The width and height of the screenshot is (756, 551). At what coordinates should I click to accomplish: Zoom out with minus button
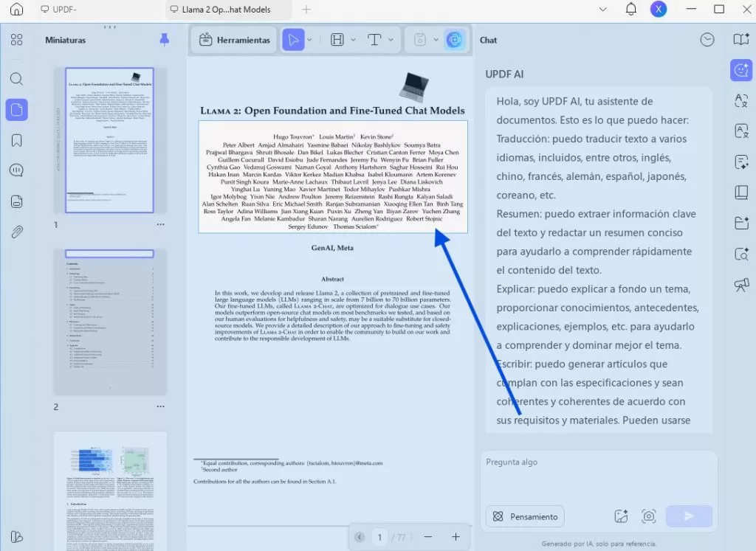click(427, 536)
